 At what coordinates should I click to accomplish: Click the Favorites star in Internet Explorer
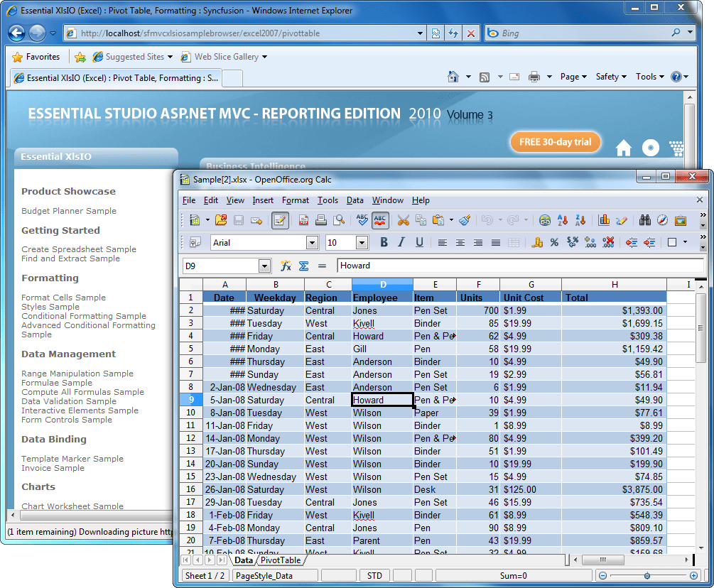(x=17, y=57)
